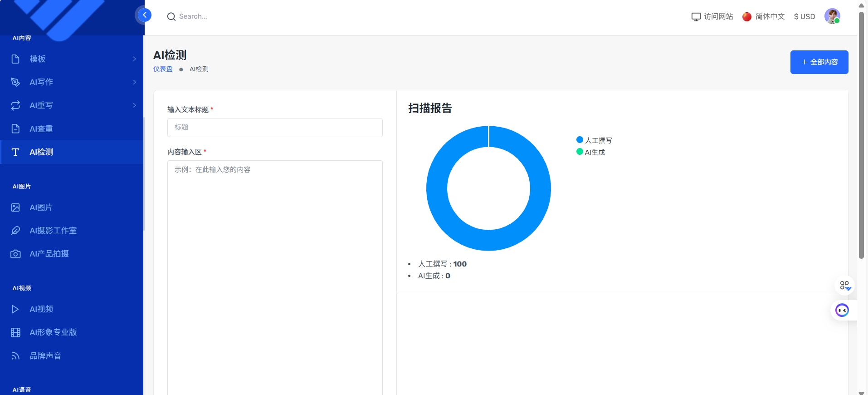Open the USD currency selector
868x395 pixels.
click(x=804, y=17)
